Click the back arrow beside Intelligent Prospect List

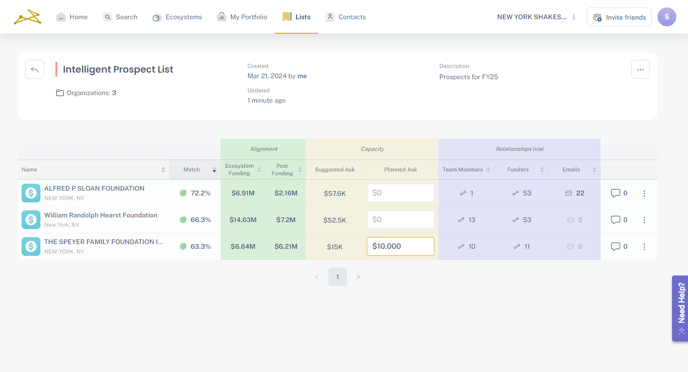click(35, 70)
